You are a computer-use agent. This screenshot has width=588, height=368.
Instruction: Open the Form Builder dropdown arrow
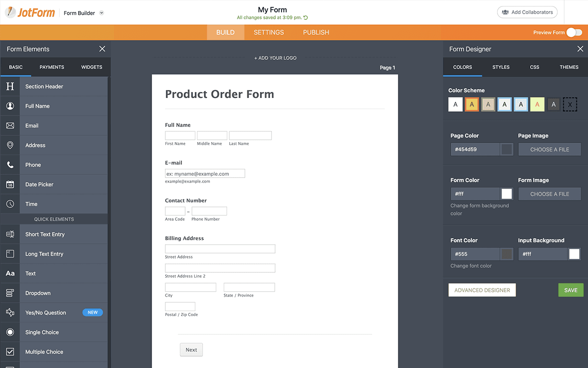(102, 13)
